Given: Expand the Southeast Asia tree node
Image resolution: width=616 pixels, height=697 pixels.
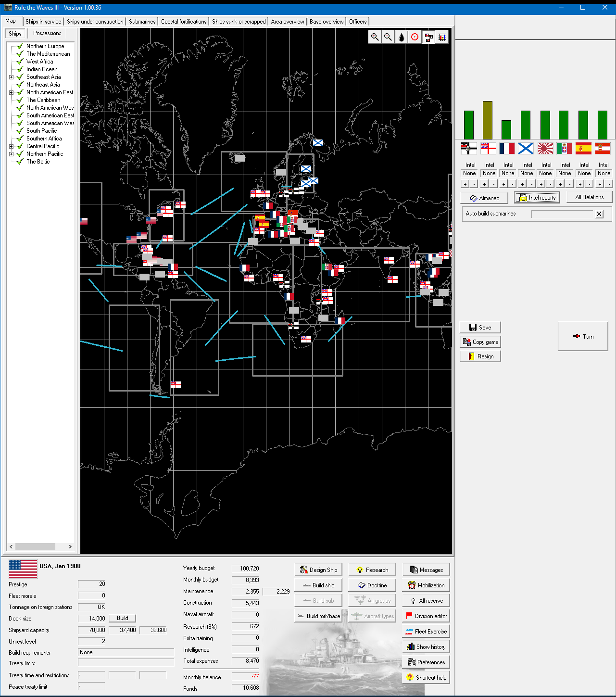Looking at the screenshot, I should click(11, 77).
